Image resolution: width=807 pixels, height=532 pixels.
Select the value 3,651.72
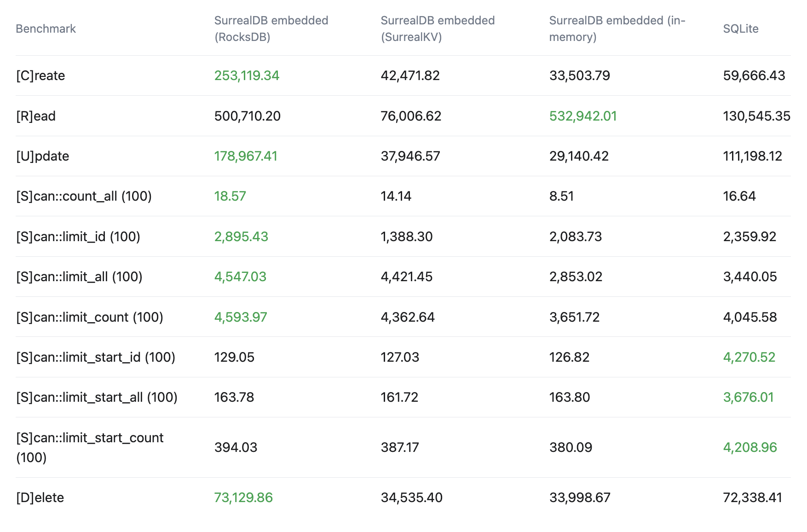pos(574,317)
